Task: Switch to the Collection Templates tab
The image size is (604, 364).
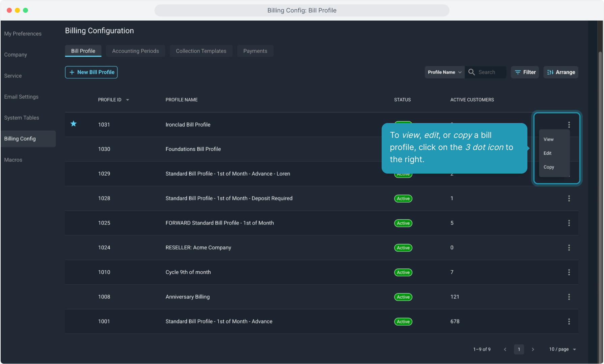Action: tap(201, 51)
